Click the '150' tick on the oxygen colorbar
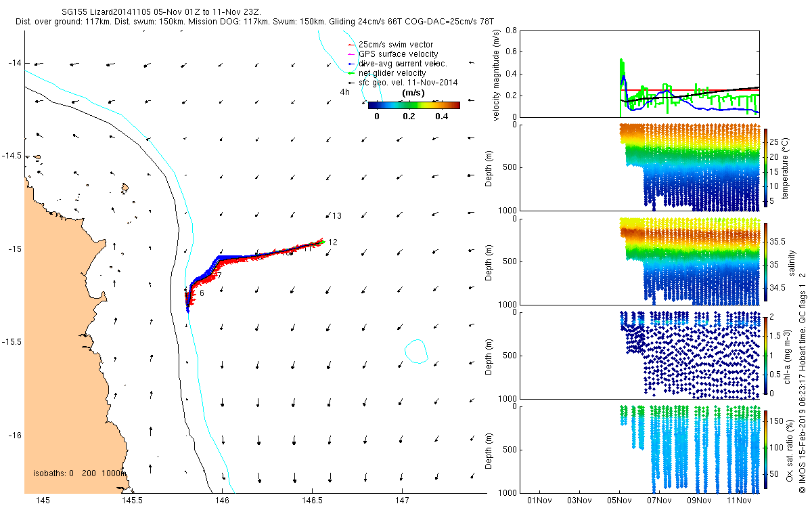The width and height of the screenshot is (812, 508). 777,421
